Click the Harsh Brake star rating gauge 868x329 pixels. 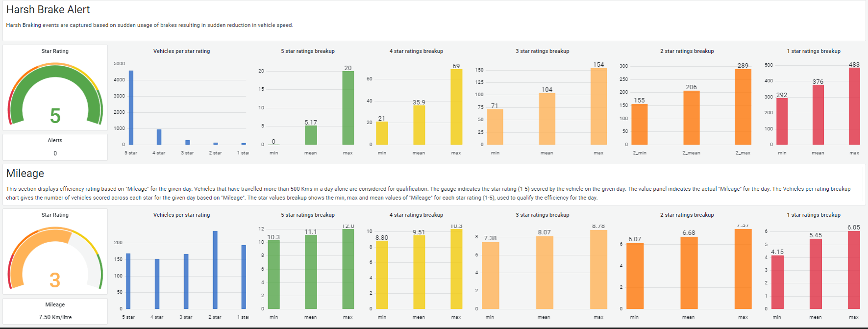55,94
